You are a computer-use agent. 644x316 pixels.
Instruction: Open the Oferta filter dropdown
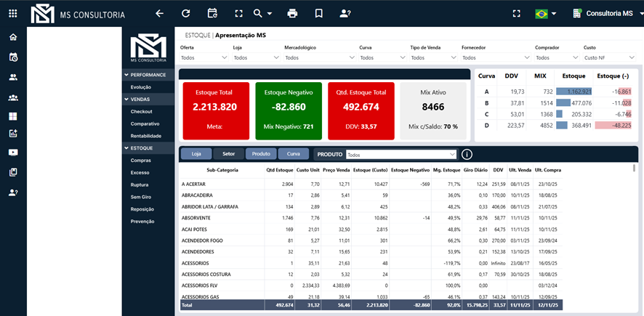pos(204,57)
